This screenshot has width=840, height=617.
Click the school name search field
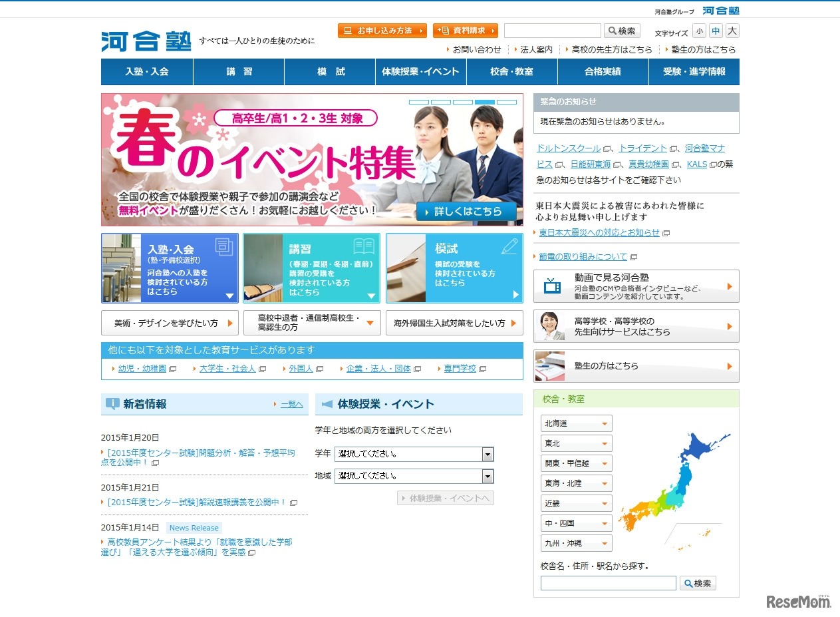coord(608,583)
